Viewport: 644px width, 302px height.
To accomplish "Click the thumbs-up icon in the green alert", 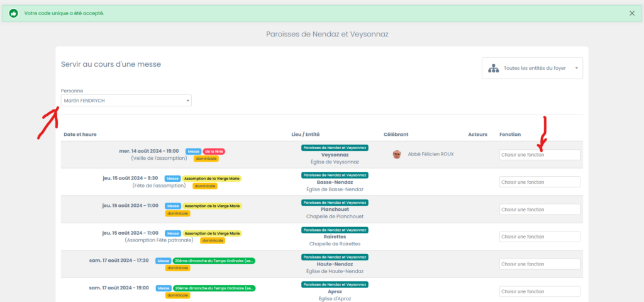I will pos(13,13).
